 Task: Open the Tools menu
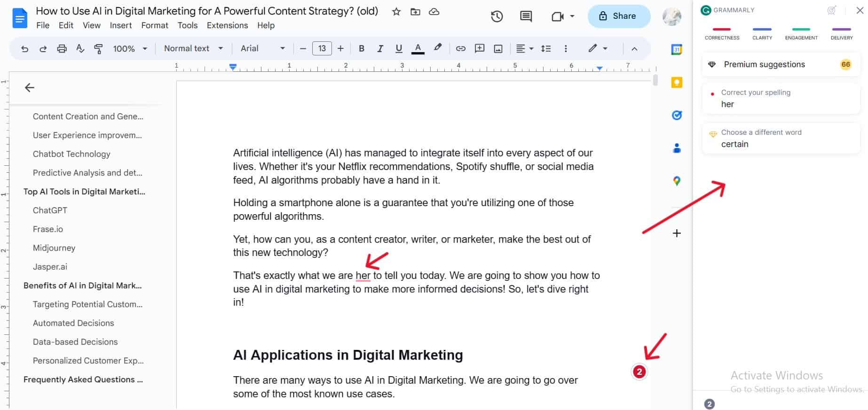click(x=188, y=25)
